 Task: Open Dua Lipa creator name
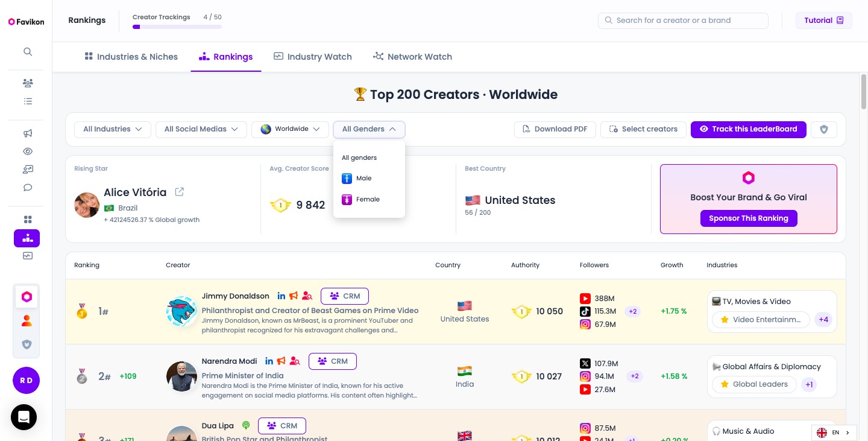[218, 426]
